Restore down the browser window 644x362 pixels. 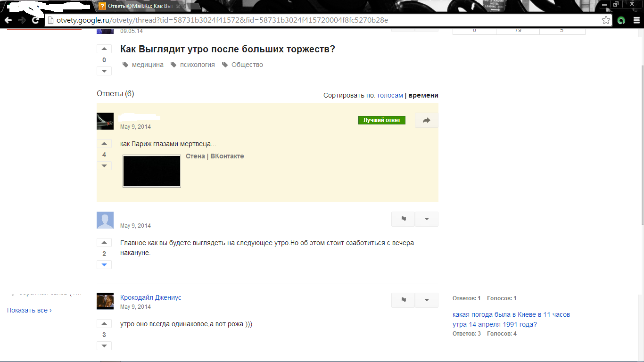(616, 4)
